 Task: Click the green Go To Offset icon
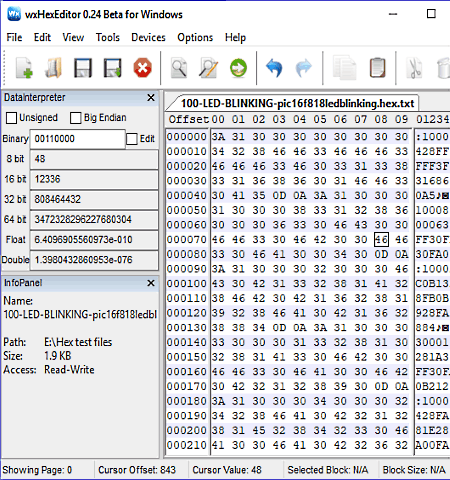tap(238, 68)
